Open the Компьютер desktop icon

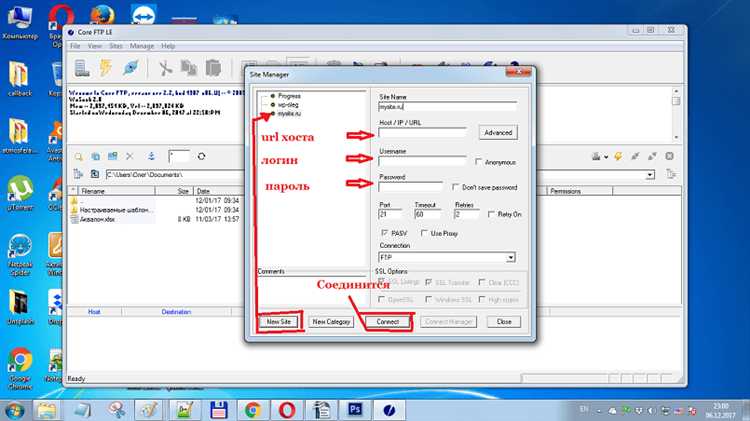tap(20, 23)
